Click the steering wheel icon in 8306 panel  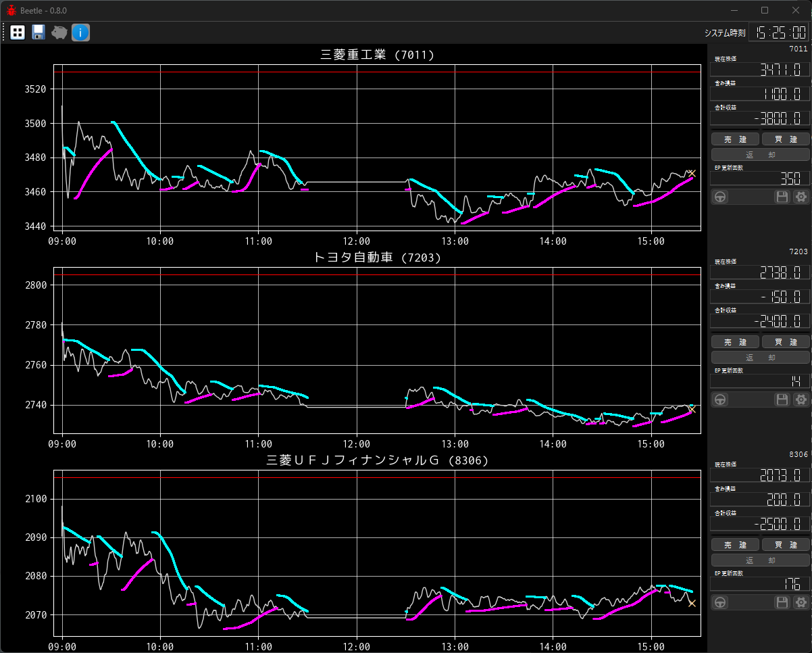click(x=721, y=602)
